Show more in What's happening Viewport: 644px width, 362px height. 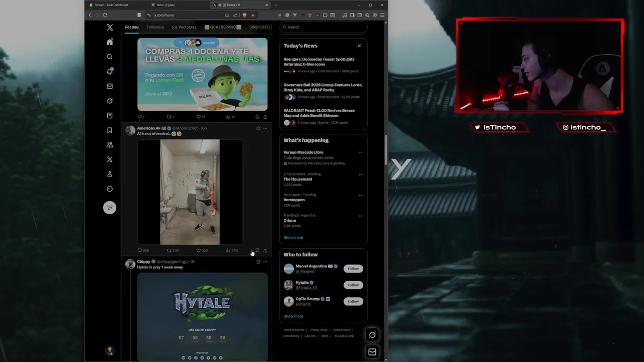coord(293,237)
